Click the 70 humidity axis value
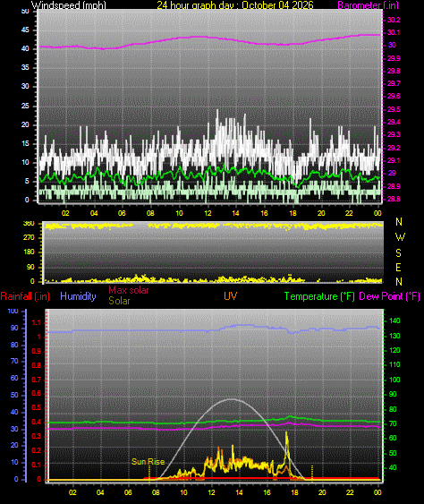Viewport: 424px width, 504px height. click(14, 362)
